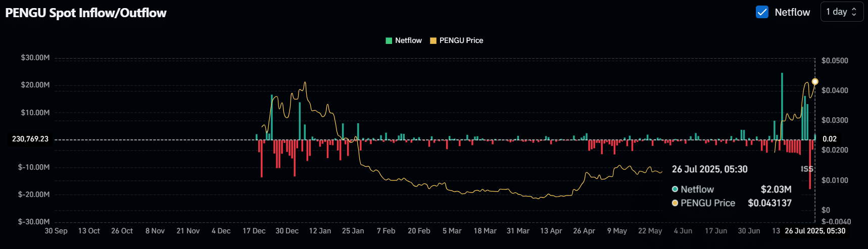Uncheck the Netflow checkbox

tap(762, 12)
